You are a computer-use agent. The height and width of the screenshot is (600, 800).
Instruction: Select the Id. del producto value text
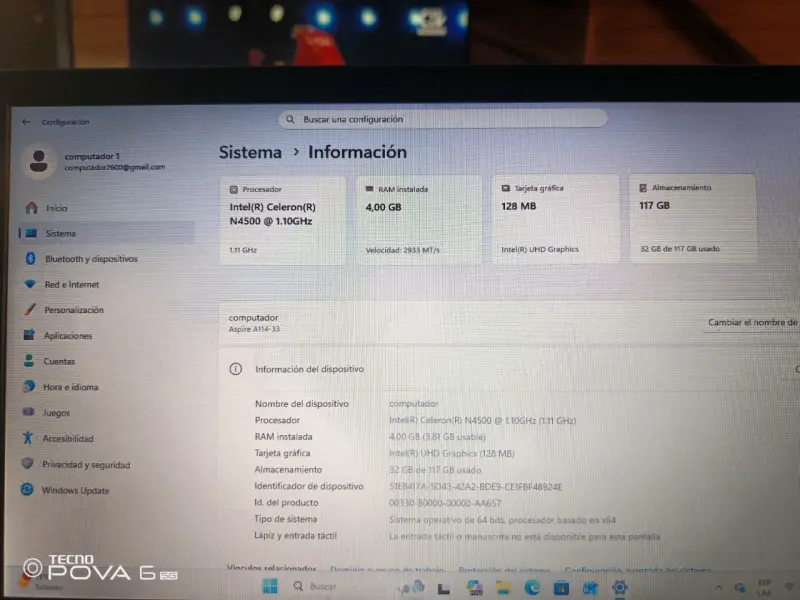pos(445,503)
